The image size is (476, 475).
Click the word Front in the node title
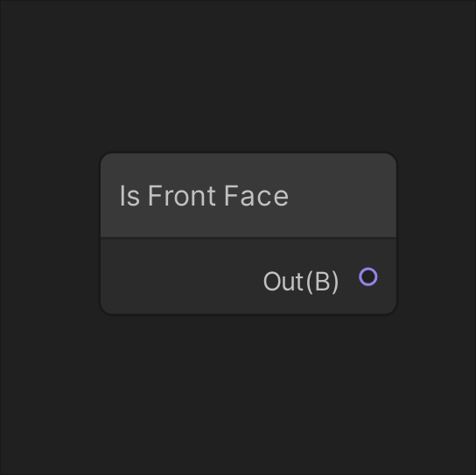(x=182, y=196)
